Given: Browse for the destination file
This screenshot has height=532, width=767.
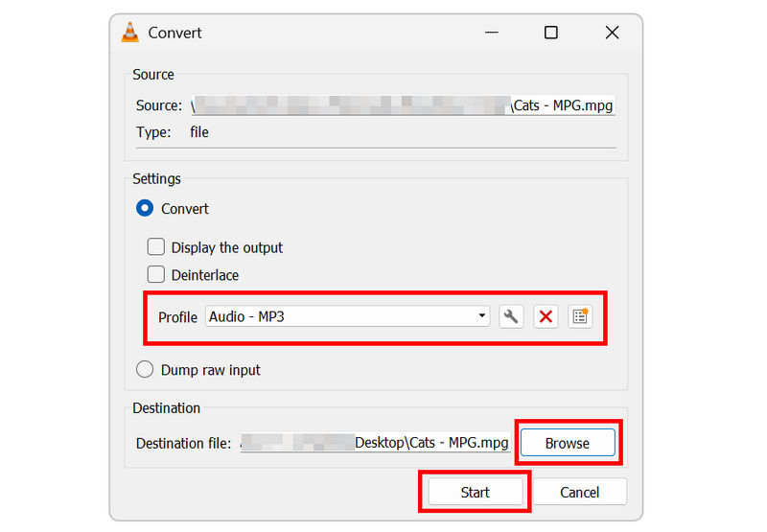Looking at the screenshot, I should click(x=568, y=443).
